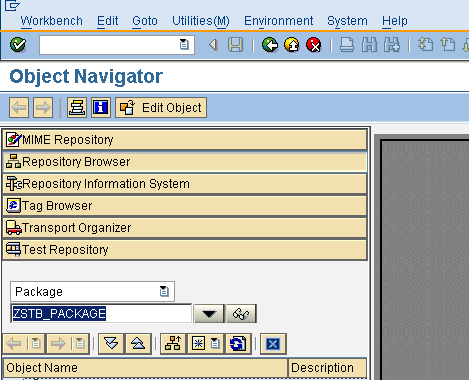The height and width of the screenshot is (380, 469).
Task: Click the navigate back arrow in application toolbar
Action: tap(19, 108)
